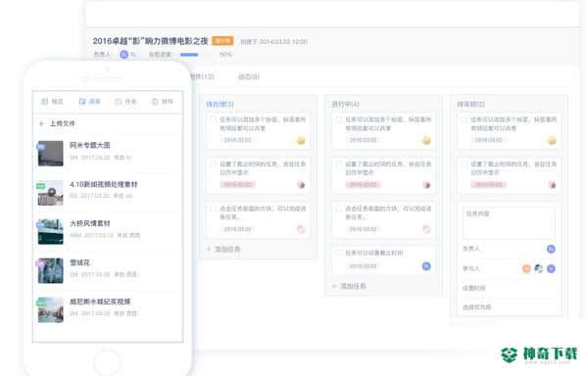Select the highlighted blue tab in phone tab bar
Image resolution: width=588 pixels, height=376 pixels.
(89, 102)
